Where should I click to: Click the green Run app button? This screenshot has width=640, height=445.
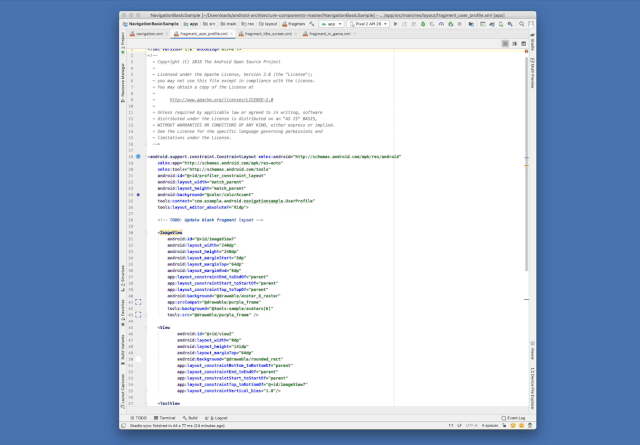(396, 23)
